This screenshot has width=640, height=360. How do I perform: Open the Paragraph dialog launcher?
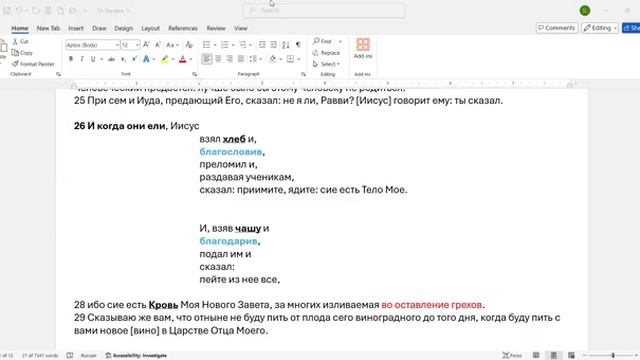[x=303, y=74]
